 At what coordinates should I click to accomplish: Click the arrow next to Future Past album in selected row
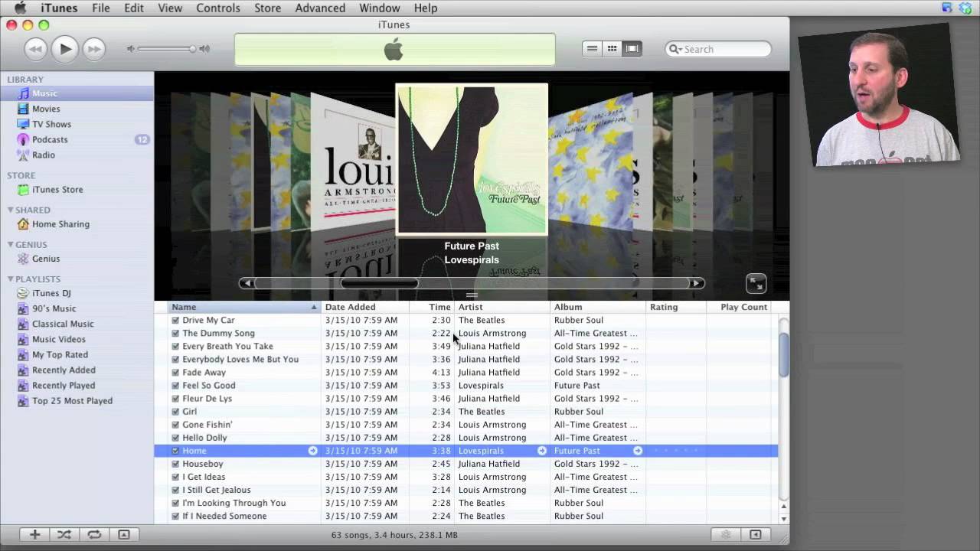tap(637, 451)
